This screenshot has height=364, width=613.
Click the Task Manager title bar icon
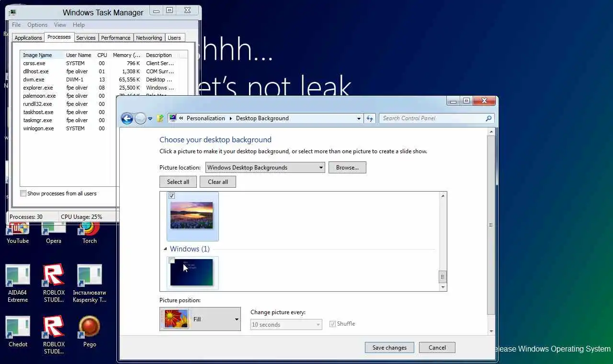coord(12,12)
